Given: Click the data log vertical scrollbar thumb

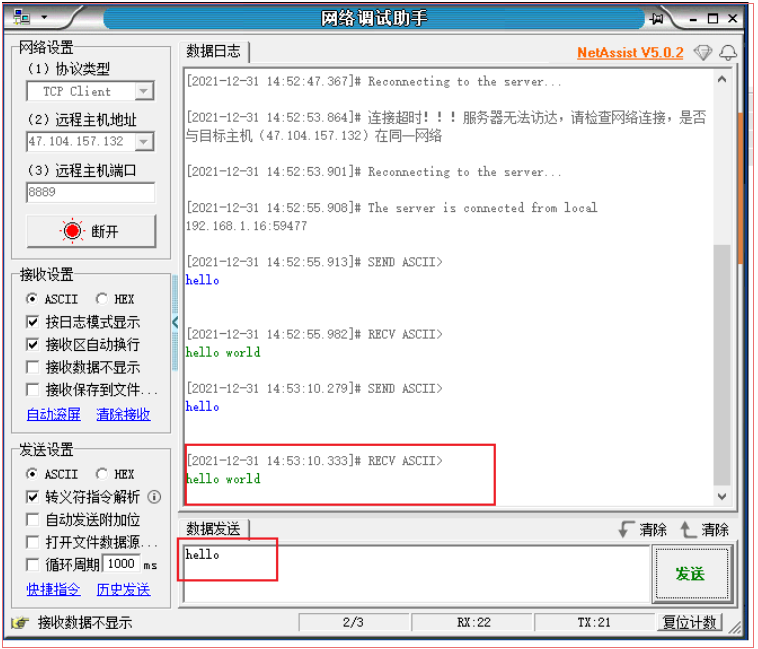Looking at the screenshot, I should click(x=722, y=365).
